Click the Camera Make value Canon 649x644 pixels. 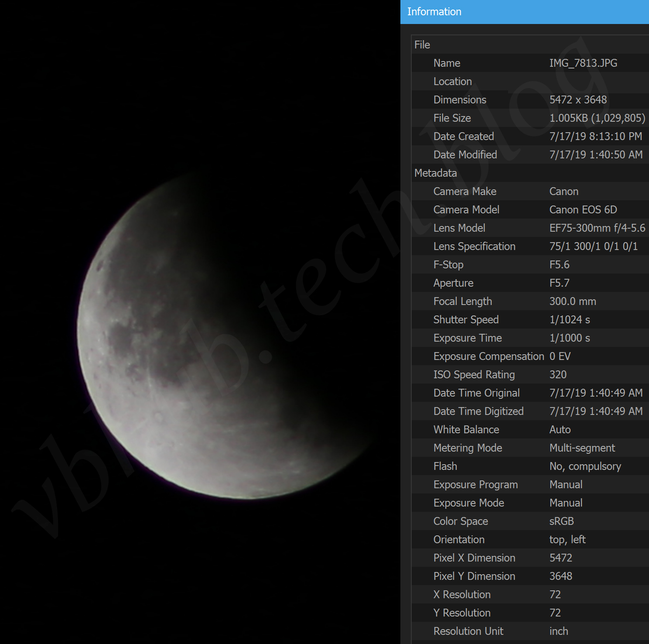click(x=564, y=192)
